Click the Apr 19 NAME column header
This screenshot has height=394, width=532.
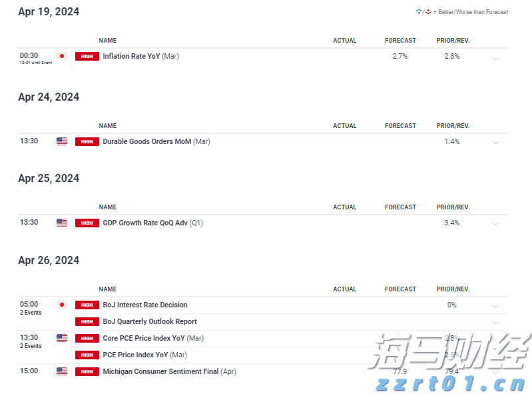click(108, 41)
